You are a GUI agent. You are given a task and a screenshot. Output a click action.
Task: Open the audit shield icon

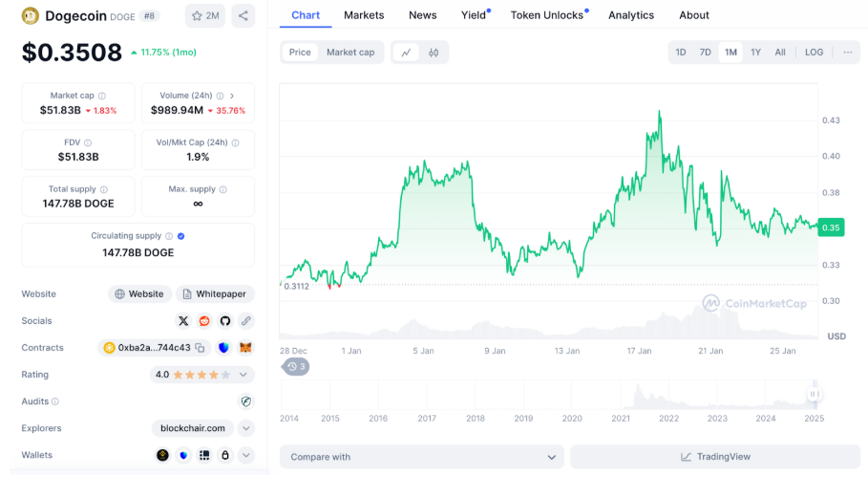[245, 401]
